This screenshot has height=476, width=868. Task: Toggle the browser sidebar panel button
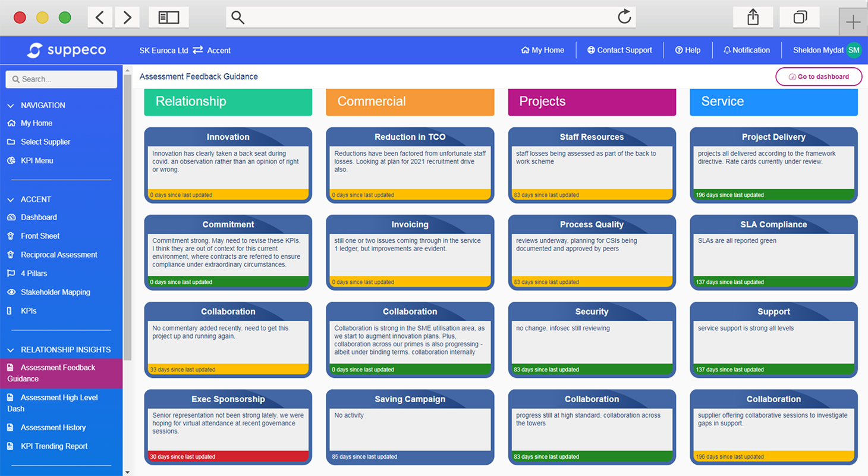169,17
